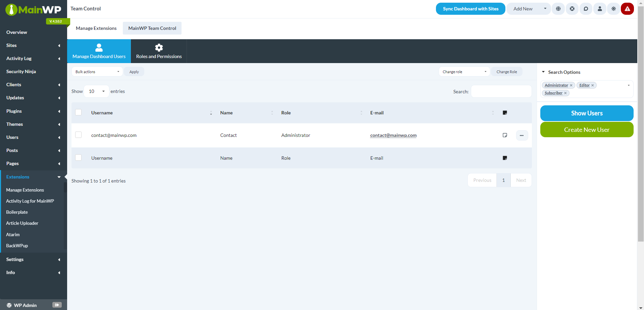Open Add New dropdown arrow
Screen dimensions: 644x310
(x=545, y=9)
